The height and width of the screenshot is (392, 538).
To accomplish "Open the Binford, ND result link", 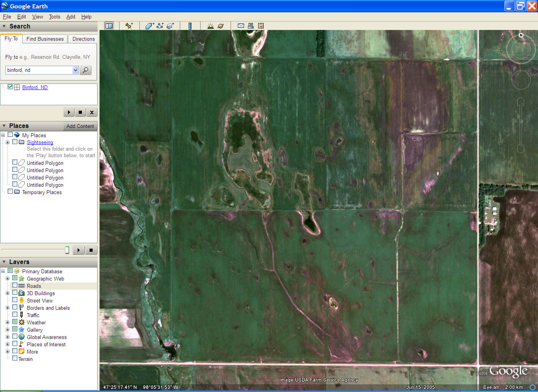I will click(35, 87).
